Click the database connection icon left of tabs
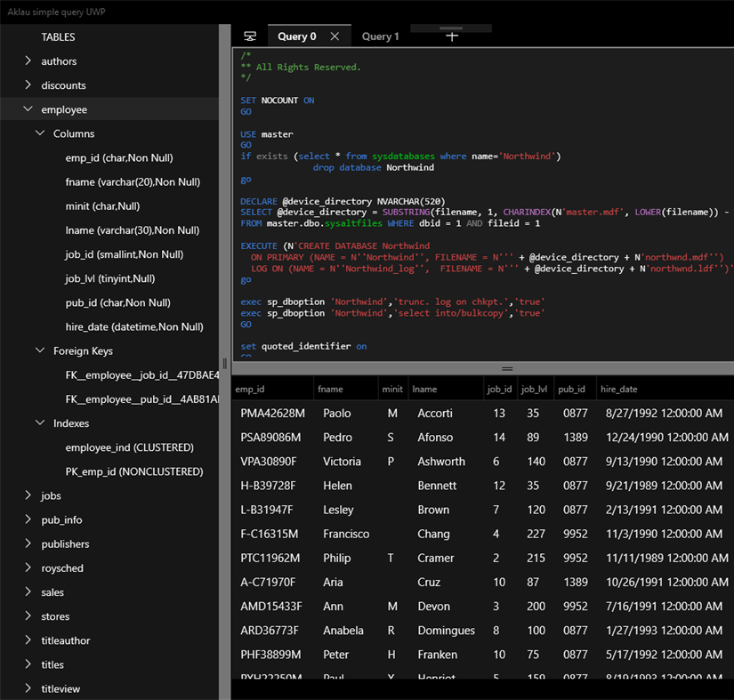Screen dimensions: 734x700 pyautogui.click(x=250, y=36)
